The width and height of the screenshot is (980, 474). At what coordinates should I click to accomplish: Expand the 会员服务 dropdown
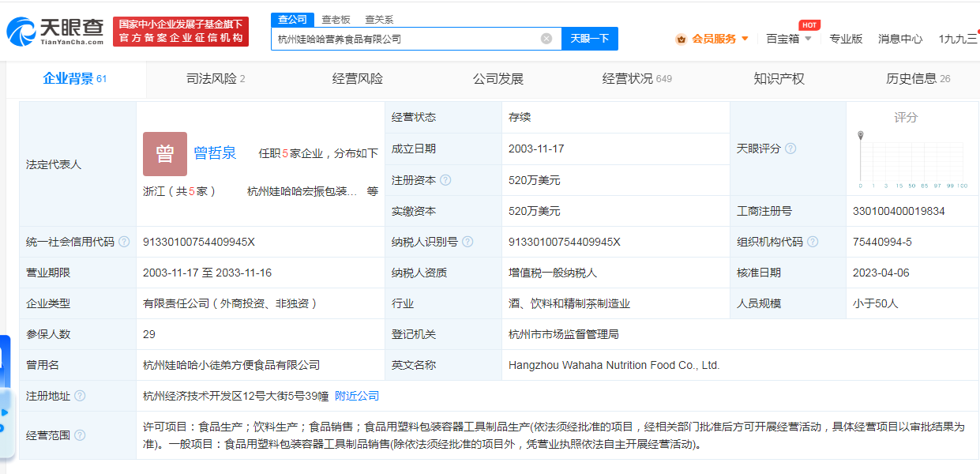[745, 39]
